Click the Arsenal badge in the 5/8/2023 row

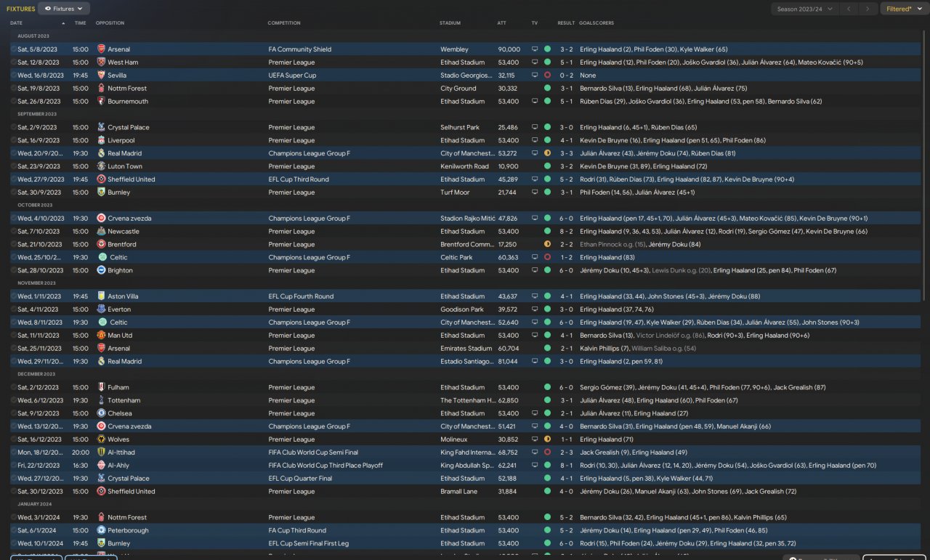101,49
